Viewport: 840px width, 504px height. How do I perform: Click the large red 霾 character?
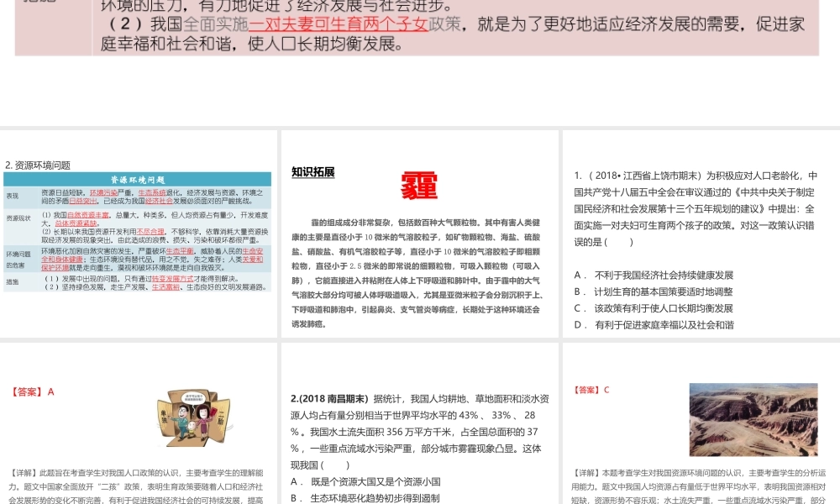click(x=419, y=186)
